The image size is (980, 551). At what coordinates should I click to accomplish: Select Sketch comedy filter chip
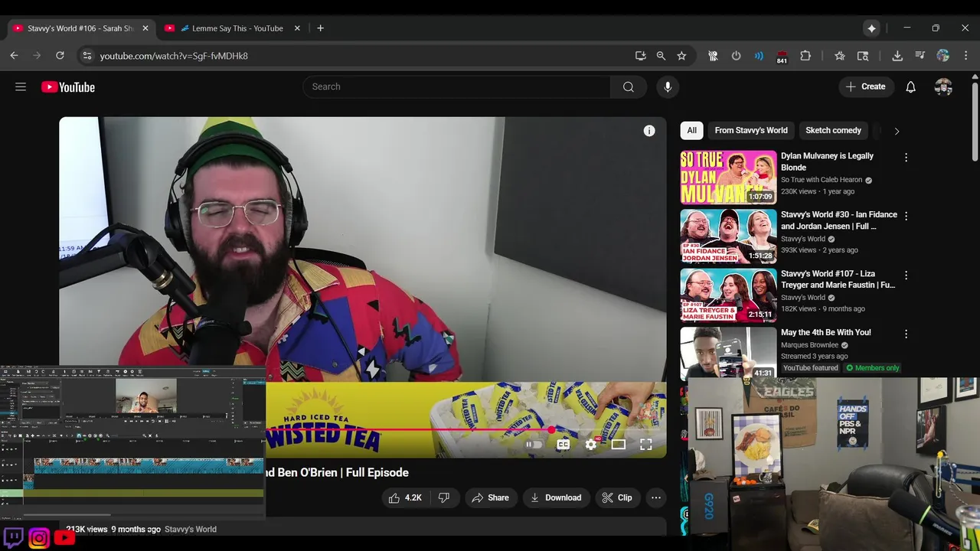tap(833, 131)
